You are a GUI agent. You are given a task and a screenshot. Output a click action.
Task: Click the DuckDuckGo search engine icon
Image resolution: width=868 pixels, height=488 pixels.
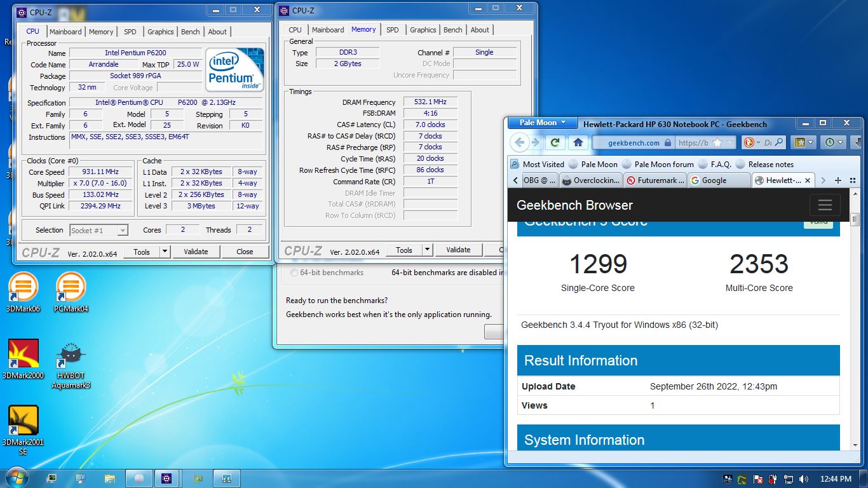click(x=750, y=142)
